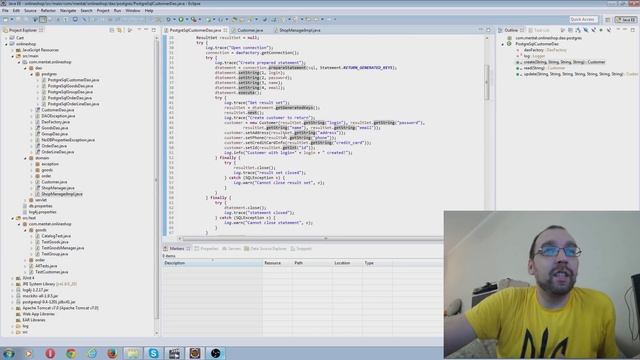Select the PostgreSqlCustomerDao.java editor tab
640x360 pixels.
click(195, 30)
